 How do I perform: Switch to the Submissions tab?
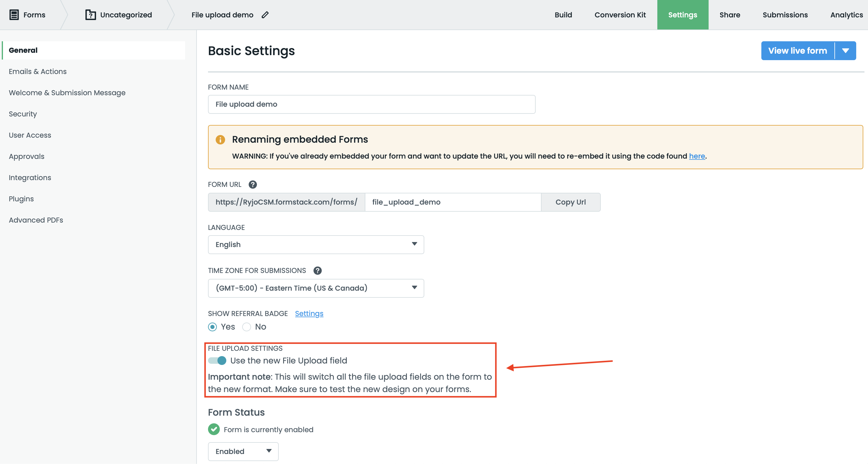click(x=785, y=15)
